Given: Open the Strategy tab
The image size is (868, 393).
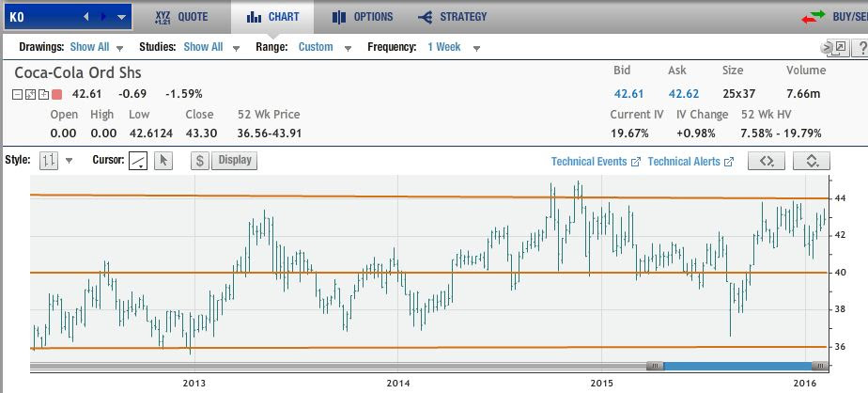Looking at the screenshot, I should click(x=453, y=17).
